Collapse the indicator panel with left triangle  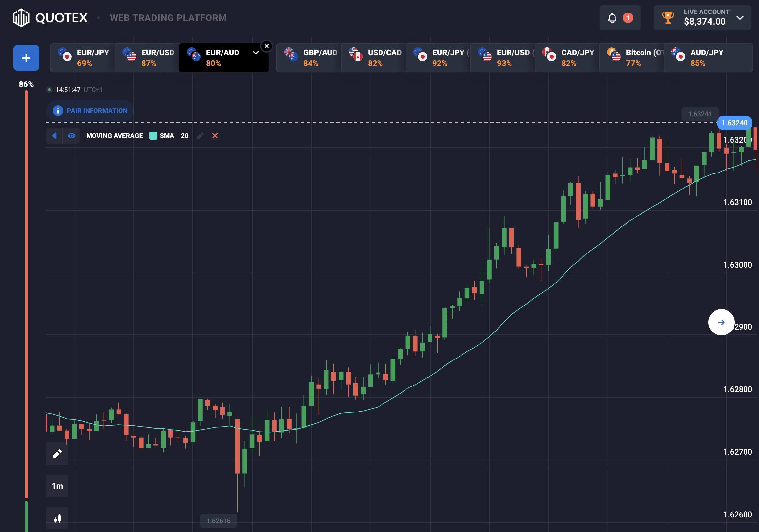[x=54, y=136]
